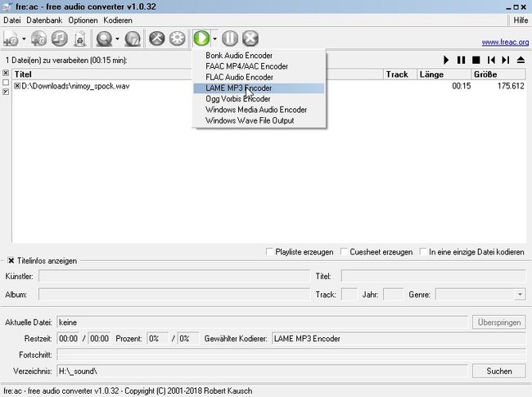Open encoder configuration with the gear icon

click(x=178, y=38)
